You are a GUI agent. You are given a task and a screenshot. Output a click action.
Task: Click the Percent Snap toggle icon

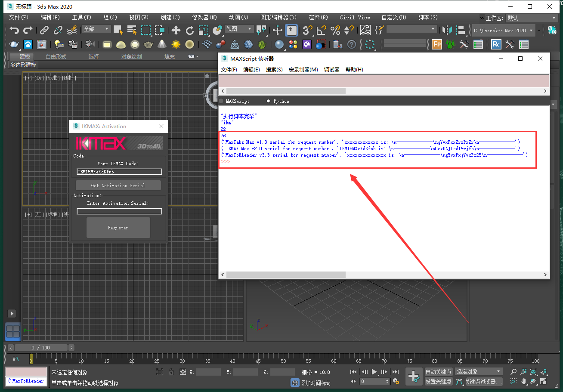335,30
